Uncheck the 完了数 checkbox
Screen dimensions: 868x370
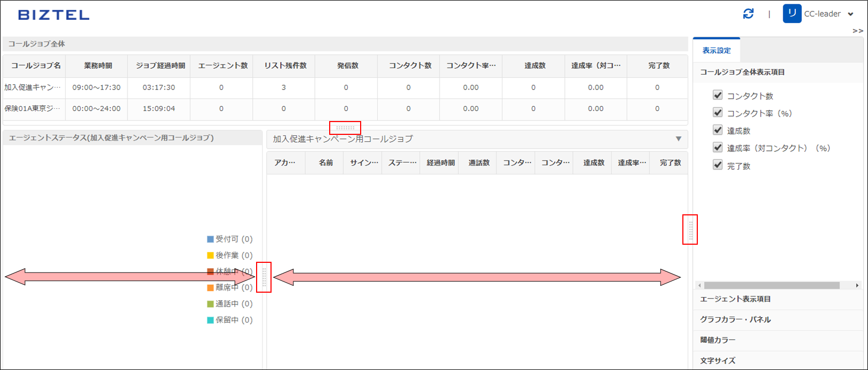pyautogui.click(x=718, y=165)
